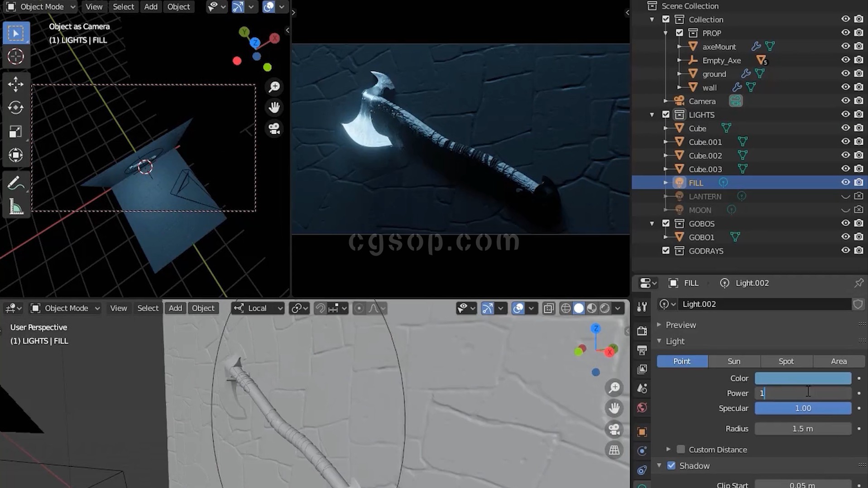This screenshot has height=488, width=868.
Task: Toggle X-ray in bottom viewport header
Action: 548,309
